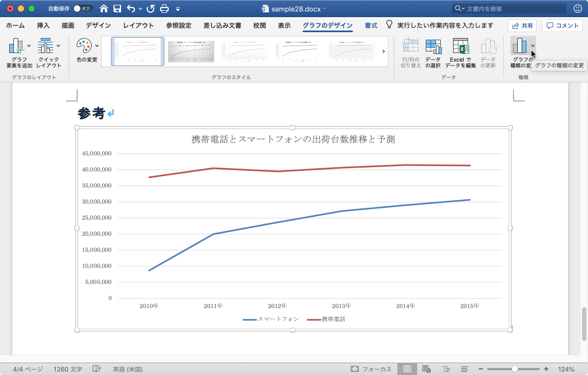
Task: Select the first chart style thumbnail
Action: pos(138,51)
